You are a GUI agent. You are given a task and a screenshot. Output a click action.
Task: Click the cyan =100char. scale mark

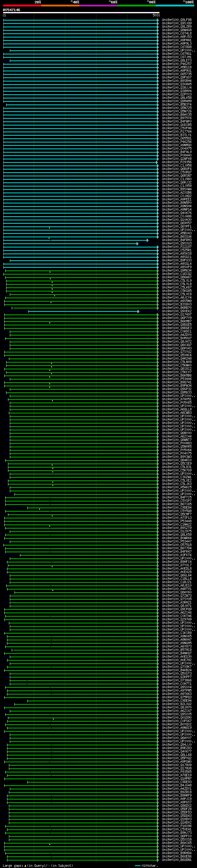point(137,866)
